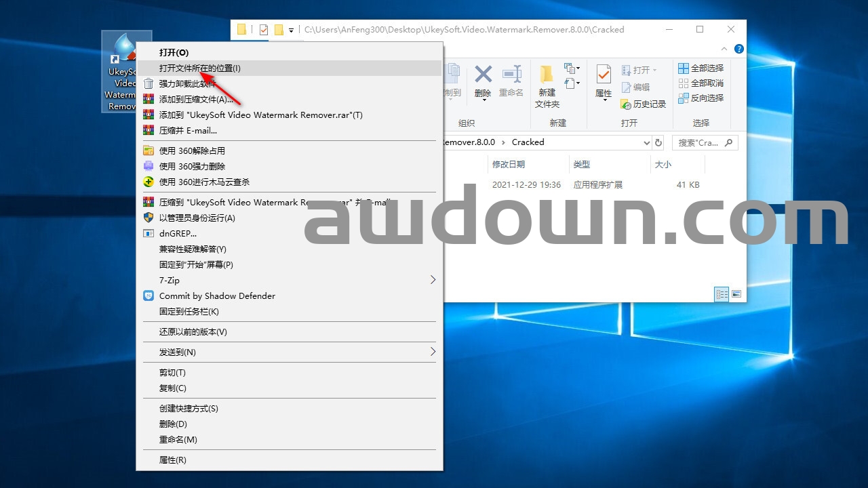Expand the Send To (发送到) submenu

[x=433, y=352]
